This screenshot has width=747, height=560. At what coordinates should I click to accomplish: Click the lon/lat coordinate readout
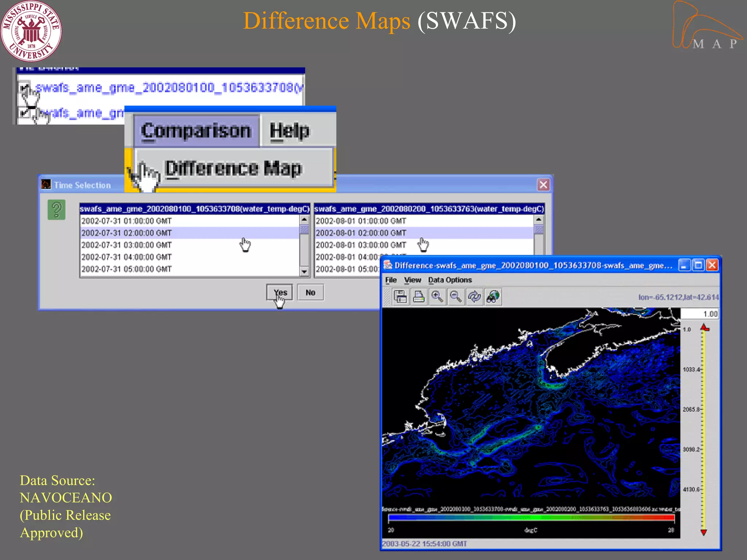678,297
